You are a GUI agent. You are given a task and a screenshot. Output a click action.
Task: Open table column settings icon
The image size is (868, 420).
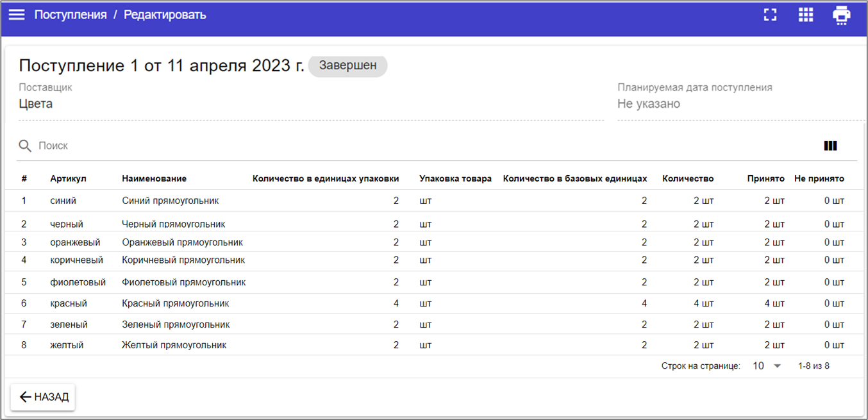click(830, 146)
